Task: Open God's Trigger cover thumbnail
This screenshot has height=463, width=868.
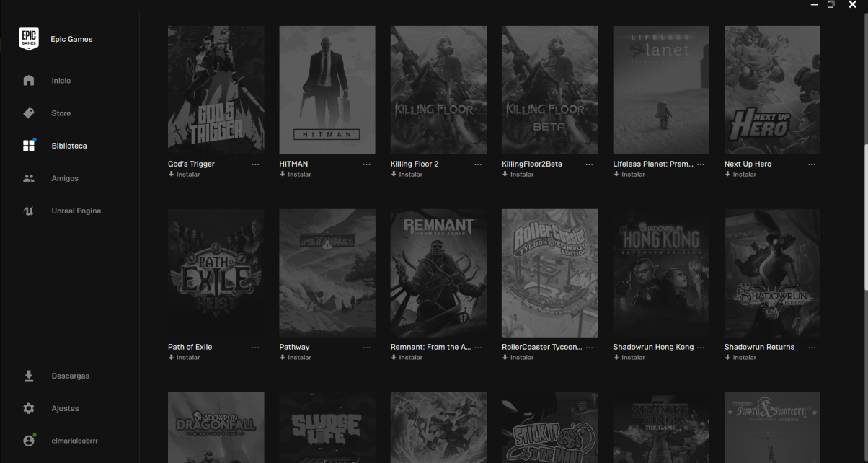Action: tap(216, 90)
